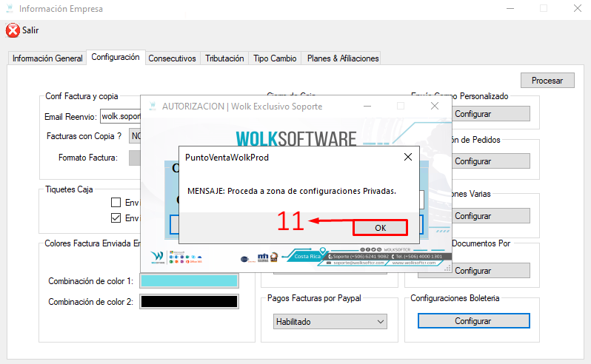Viewport: 591px width, 364px height.
Task: Click the Procesar button
Action: (547, 80)
